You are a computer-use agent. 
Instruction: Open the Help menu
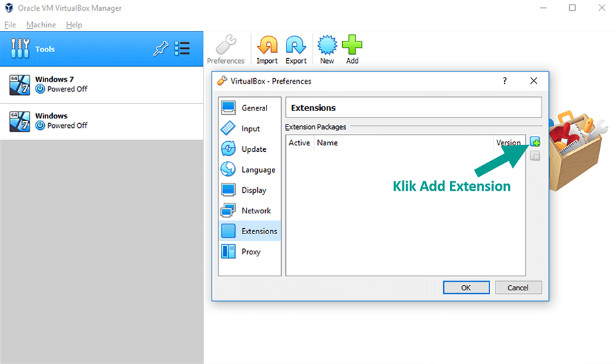[x=74, y=25]
